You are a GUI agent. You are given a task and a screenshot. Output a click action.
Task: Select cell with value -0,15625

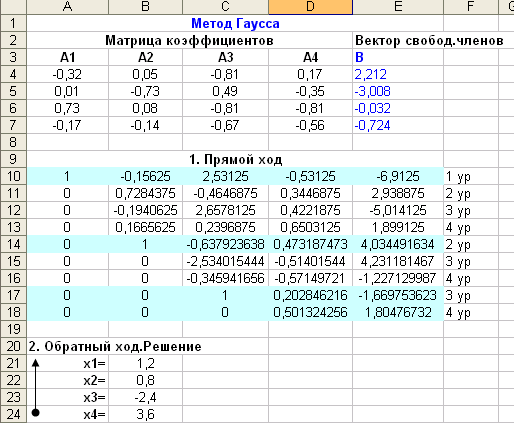145,176
